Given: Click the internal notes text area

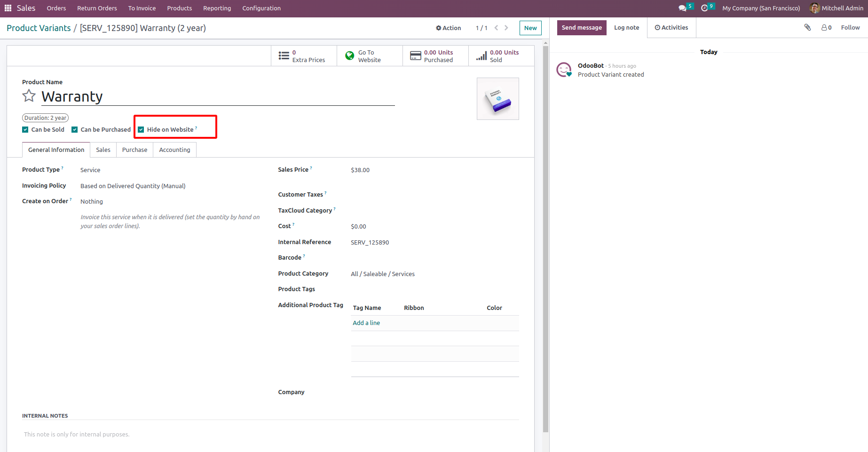Looking at the screenshot, I should pos(270,434).
